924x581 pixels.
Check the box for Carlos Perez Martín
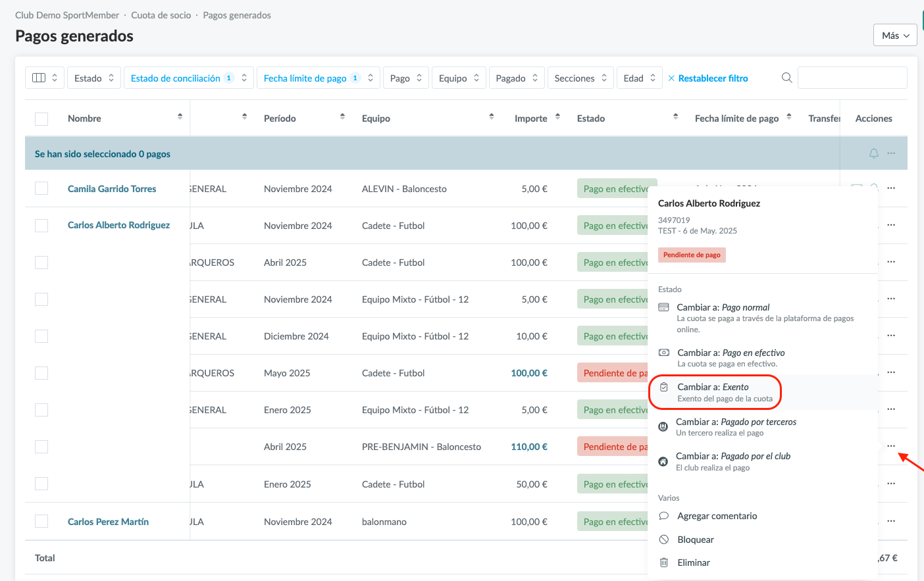tap(41, 521)
